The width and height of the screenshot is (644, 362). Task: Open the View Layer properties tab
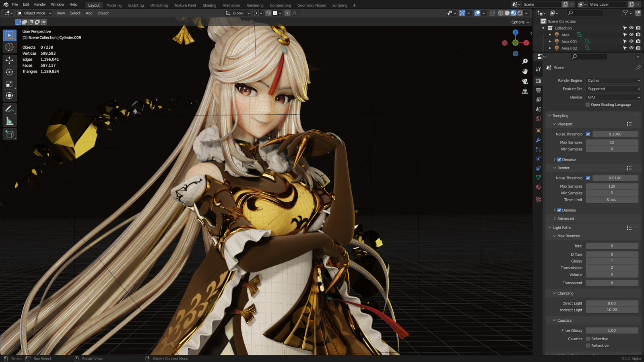538,100
